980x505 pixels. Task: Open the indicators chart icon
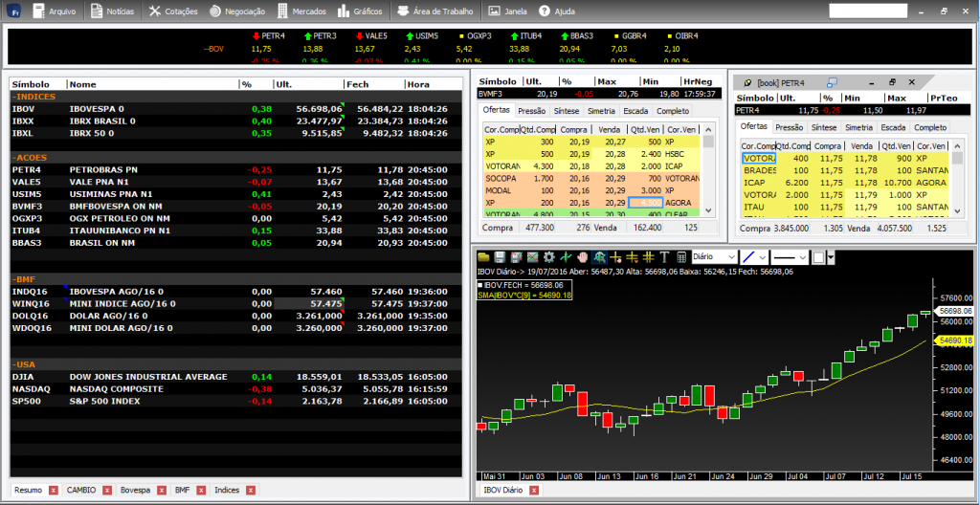(x=532, y=257)
